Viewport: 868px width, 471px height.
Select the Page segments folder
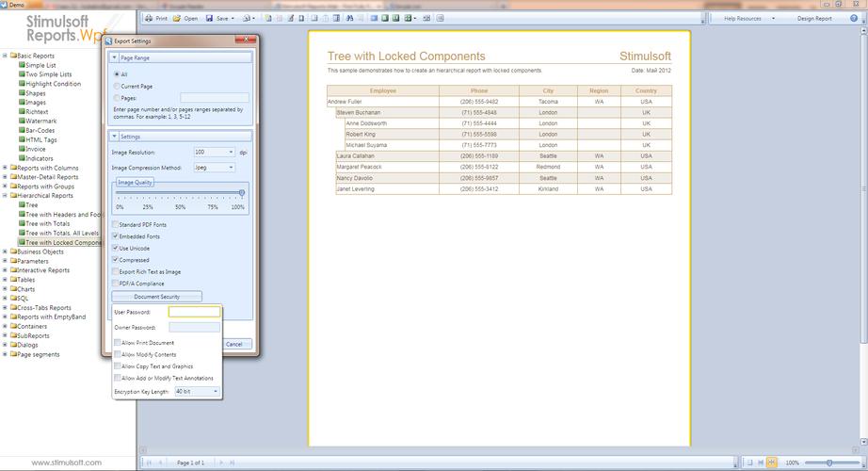pos(39,354)
